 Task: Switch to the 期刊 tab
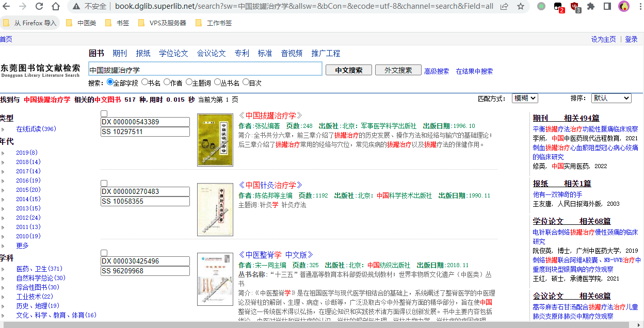point(120,53)
